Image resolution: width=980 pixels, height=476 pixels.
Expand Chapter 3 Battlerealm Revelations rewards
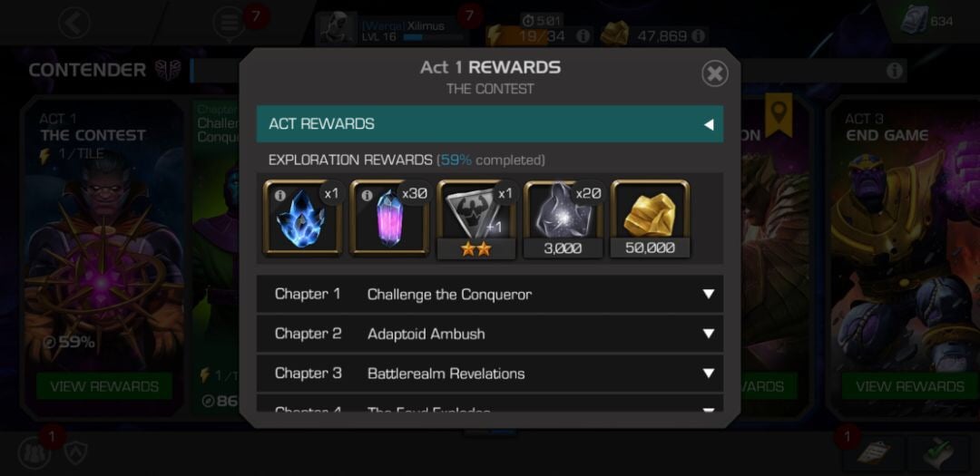pos(489,374)
